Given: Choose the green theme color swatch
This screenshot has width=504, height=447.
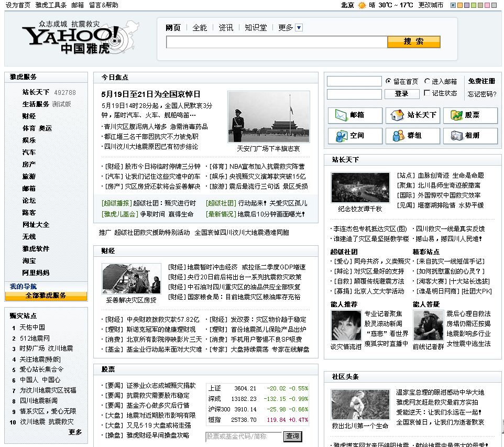Looking at the screenshot, I should click(474, 5).
